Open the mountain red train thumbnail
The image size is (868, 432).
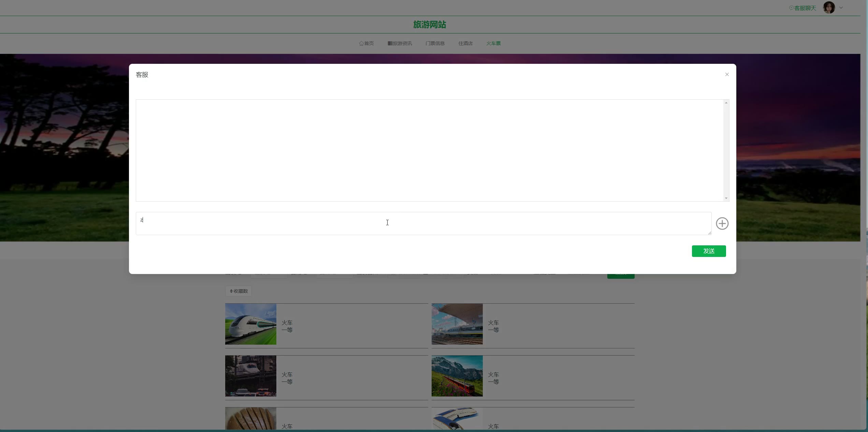(x=457, y=376)
